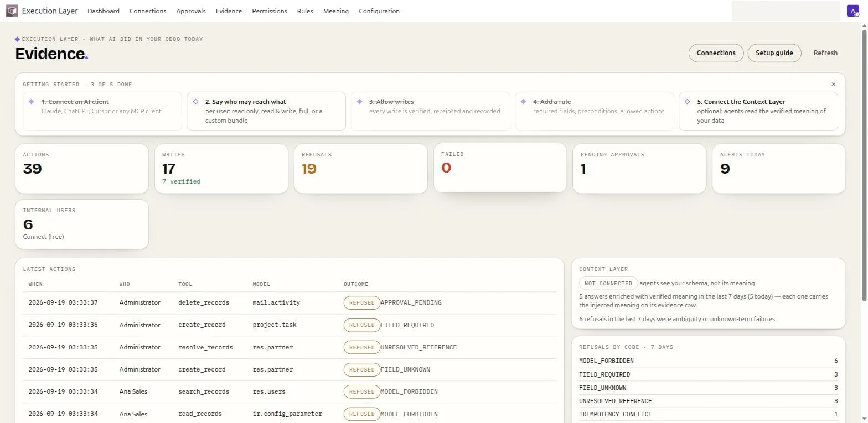Click the REFUSED badge for APPROVAL_PENDING

[362, 303]
